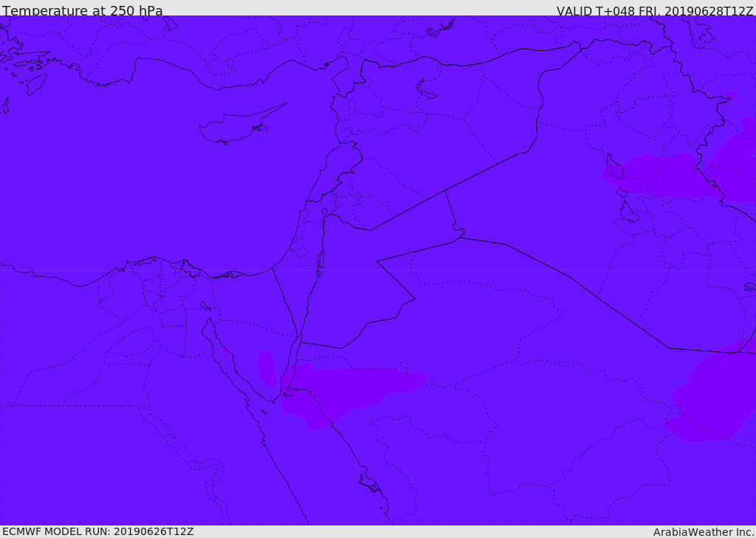The width and height of the screenshot is (756, 538).
Task: Click the 'ArabiaWeather Inc' credit text
Action: pos(702,532)
